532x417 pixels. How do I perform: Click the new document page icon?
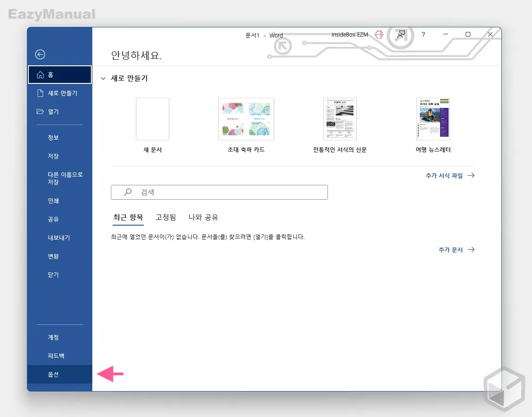click(x=40, y=93)
